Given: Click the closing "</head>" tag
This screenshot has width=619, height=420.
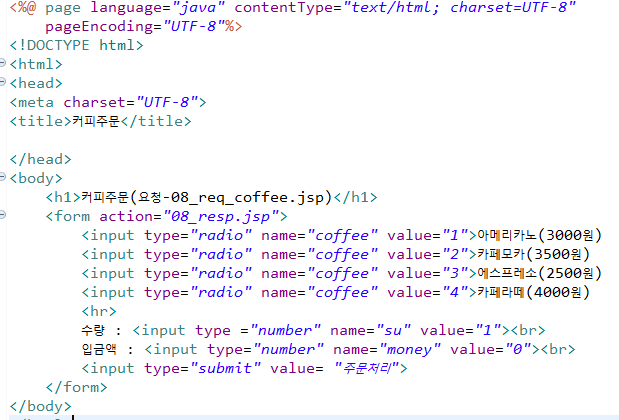Looking at the screenshot, I should pyautogui.click(x=40, y=159).
